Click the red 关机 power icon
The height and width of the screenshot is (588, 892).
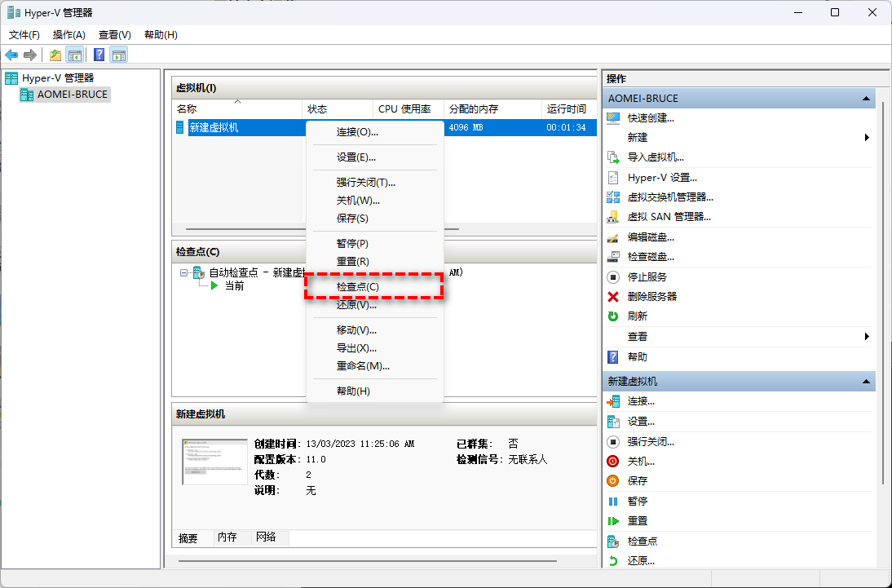click(x=613, y=461)
